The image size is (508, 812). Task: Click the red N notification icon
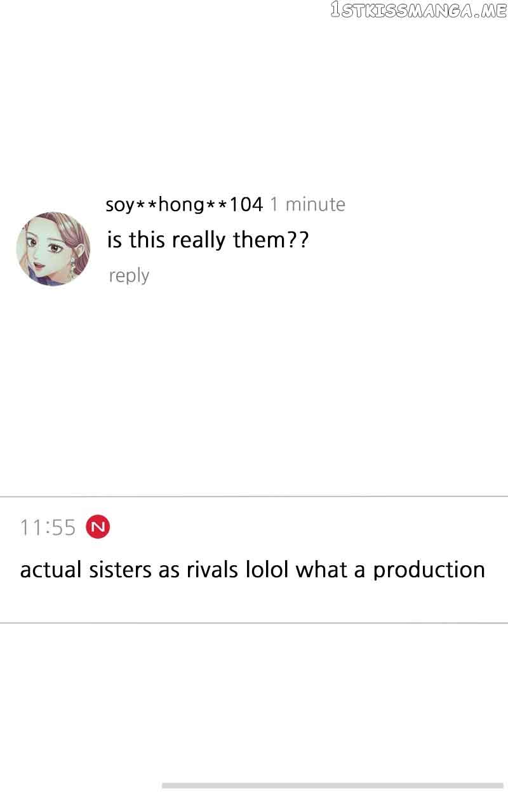[98, 527]
